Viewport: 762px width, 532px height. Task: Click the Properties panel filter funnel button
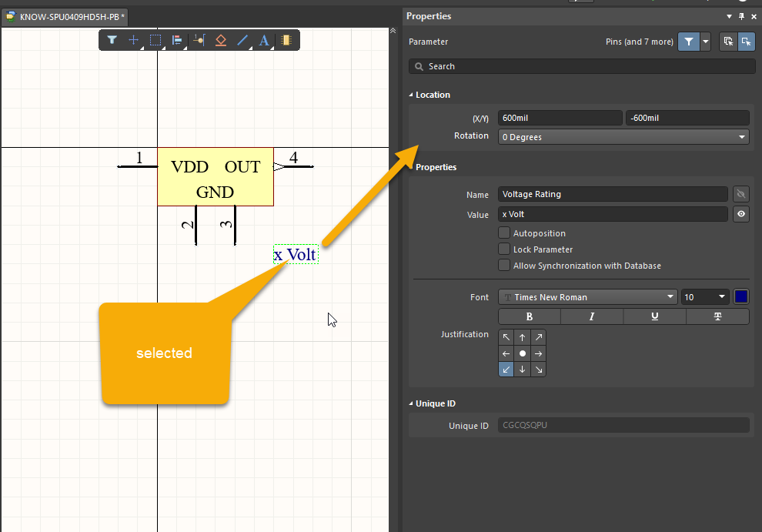pos(689,42)
